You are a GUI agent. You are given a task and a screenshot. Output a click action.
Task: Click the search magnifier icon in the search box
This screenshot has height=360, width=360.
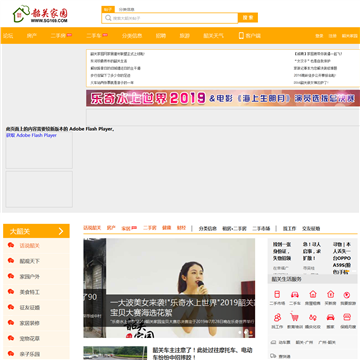108,18
